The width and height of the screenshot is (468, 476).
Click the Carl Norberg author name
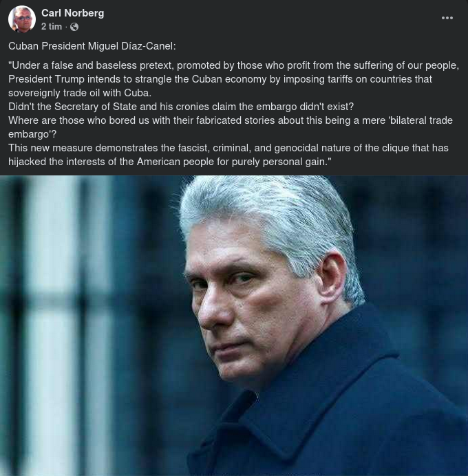(x=72, y=13)
